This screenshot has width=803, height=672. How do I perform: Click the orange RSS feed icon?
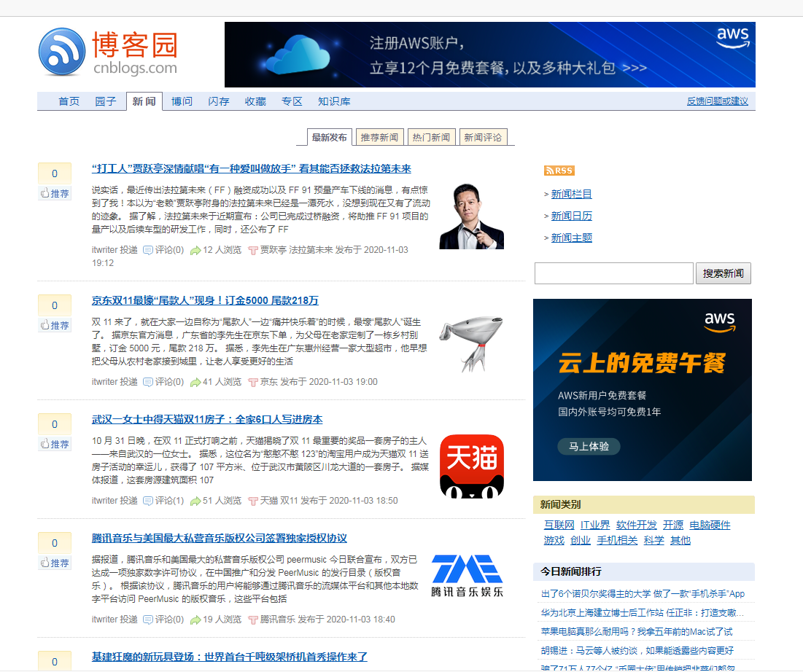[x=559, y=171]
